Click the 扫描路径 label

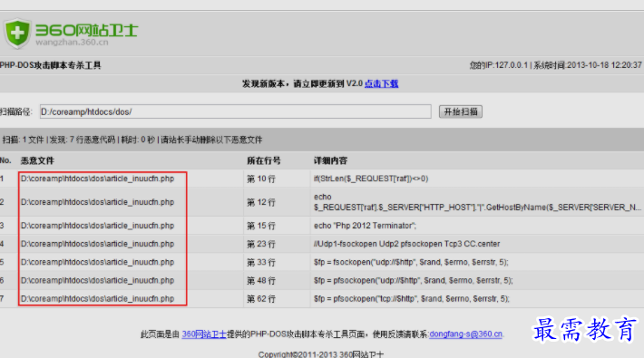[16, 111]
